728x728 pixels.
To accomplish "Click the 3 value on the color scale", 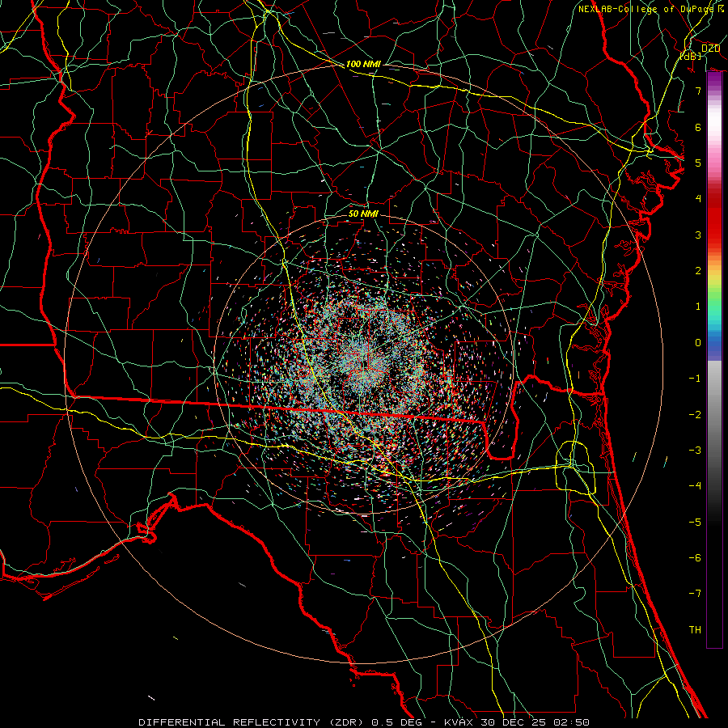I will tap(698, 235).
